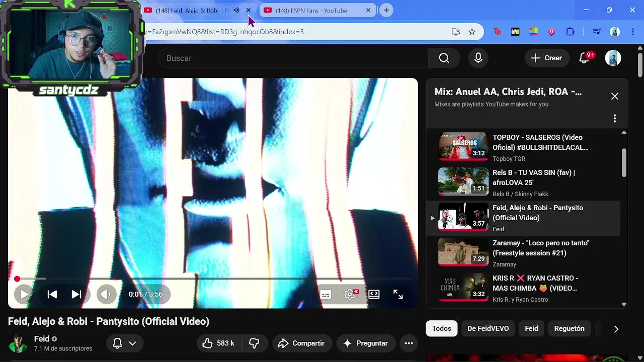Screen dimensions: 644x362
Task: Click the yellow W extension icon
Action: pyautogui.click(x=515, y=32)
